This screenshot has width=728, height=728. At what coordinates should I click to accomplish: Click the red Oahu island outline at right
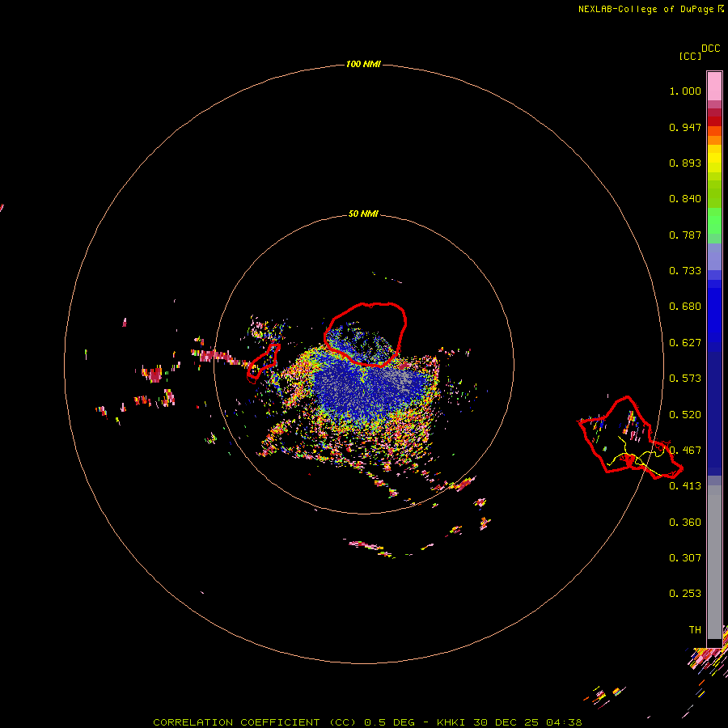point(629,438)
